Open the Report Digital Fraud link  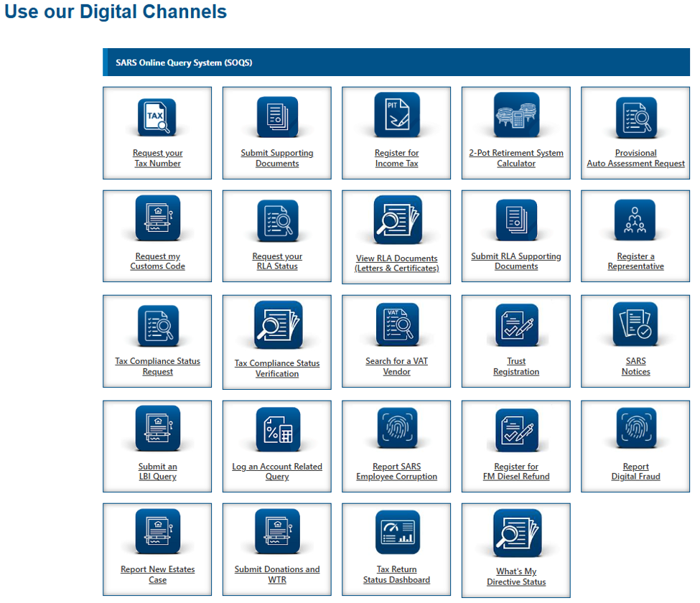pos(635,472)
